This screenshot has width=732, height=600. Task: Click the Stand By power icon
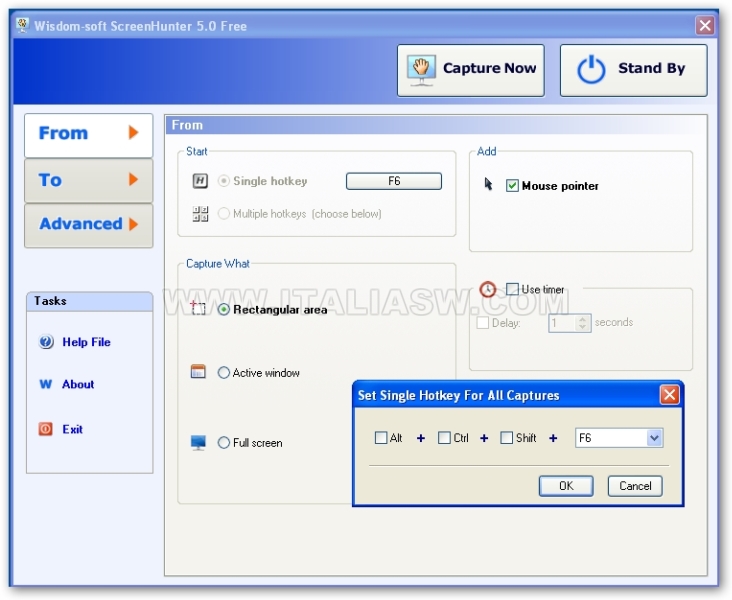tap(591, 70)
